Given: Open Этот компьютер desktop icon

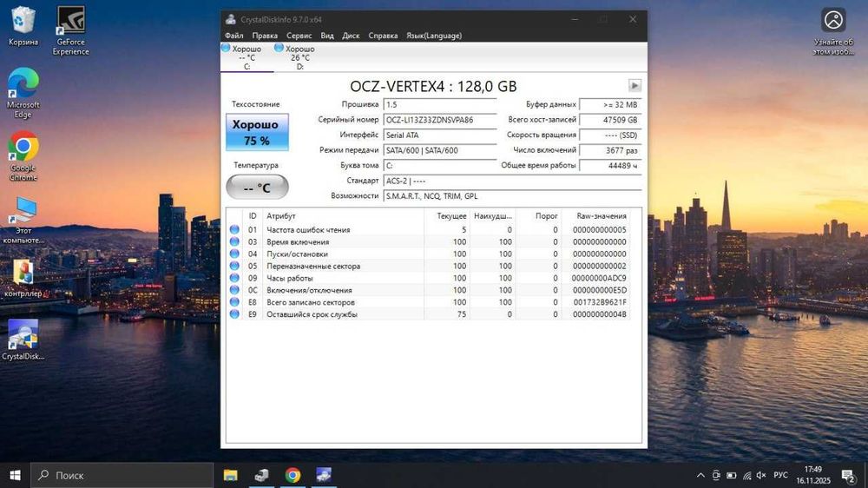Looking at the screenshot, I should coord(23,221).
